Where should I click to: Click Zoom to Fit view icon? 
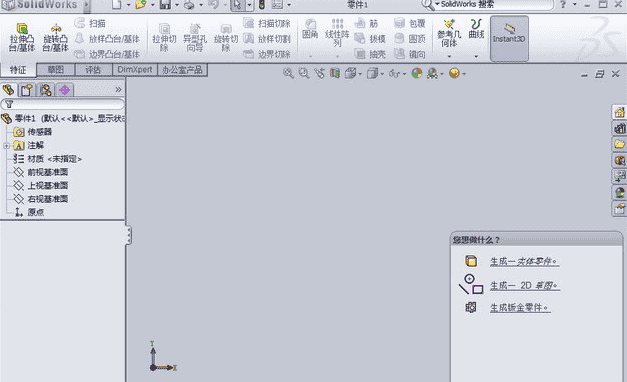[288, 73]
